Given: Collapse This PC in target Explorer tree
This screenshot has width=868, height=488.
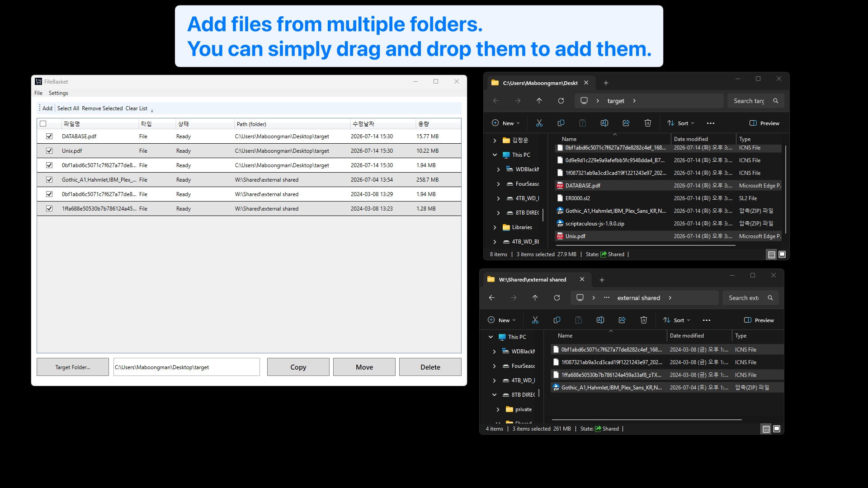Looking at the screenshot, I should (495, 155).
